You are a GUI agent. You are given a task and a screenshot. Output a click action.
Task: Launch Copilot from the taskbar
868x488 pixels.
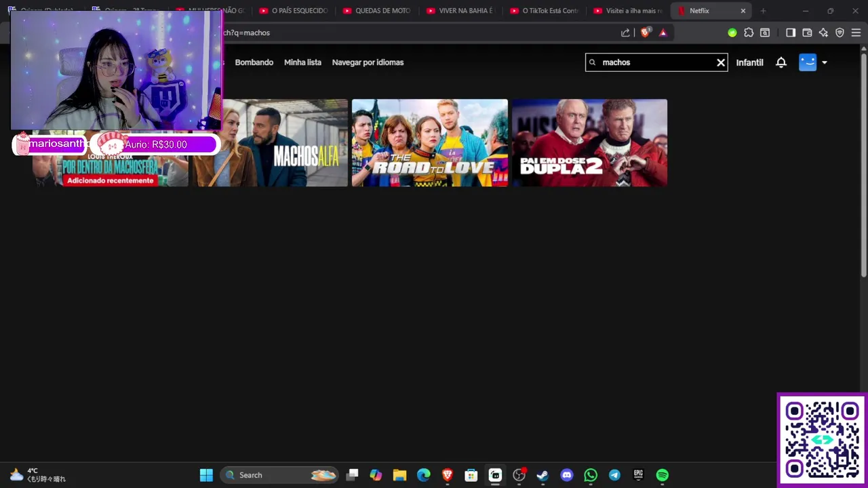376,475
